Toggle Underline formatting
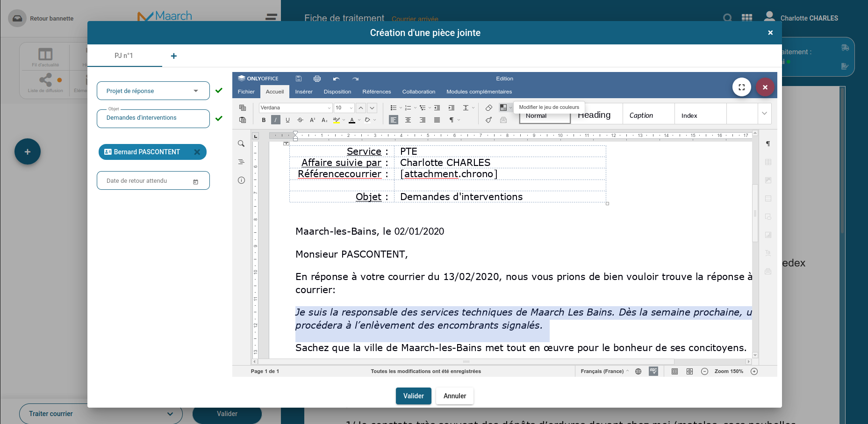 [x=287, y=120]
